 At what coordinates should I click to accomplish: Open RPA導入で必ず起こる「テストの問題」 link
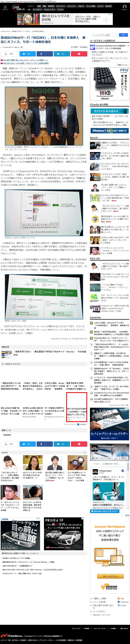16,558
